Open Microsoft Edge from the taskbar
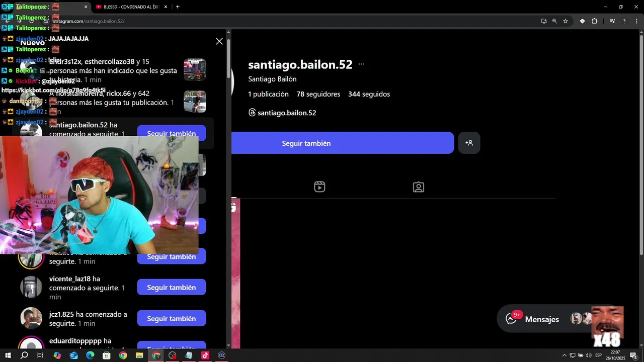The width and height of the screenshot is (644, 362). click(x=90, y=355)
